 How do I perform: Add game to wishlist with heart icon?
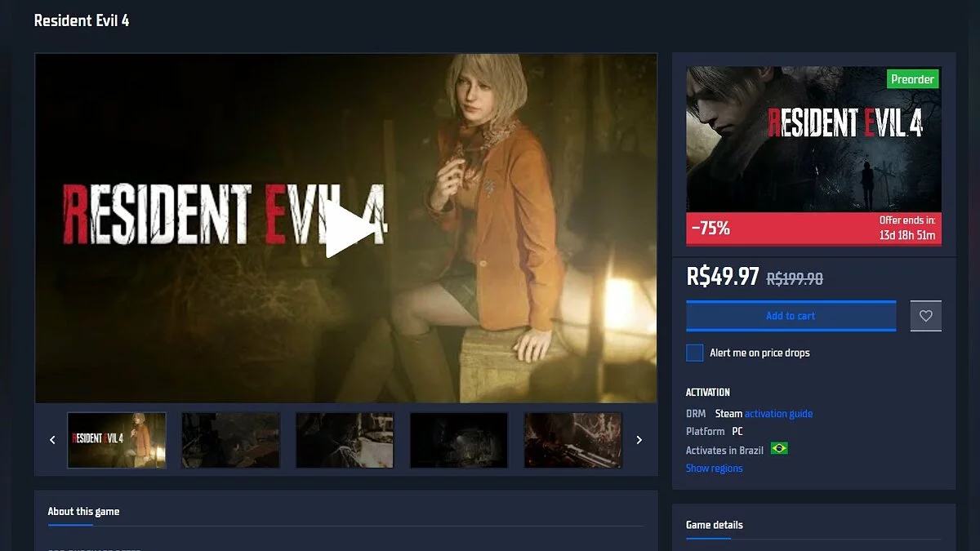pyautogui.click(x=925, y=316)
